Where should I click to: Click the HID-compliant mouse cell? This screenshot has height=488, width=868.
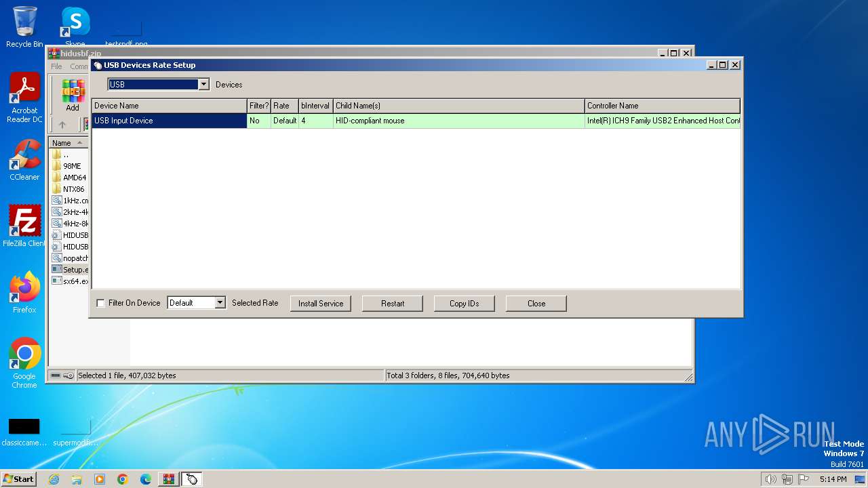point(459,121)
